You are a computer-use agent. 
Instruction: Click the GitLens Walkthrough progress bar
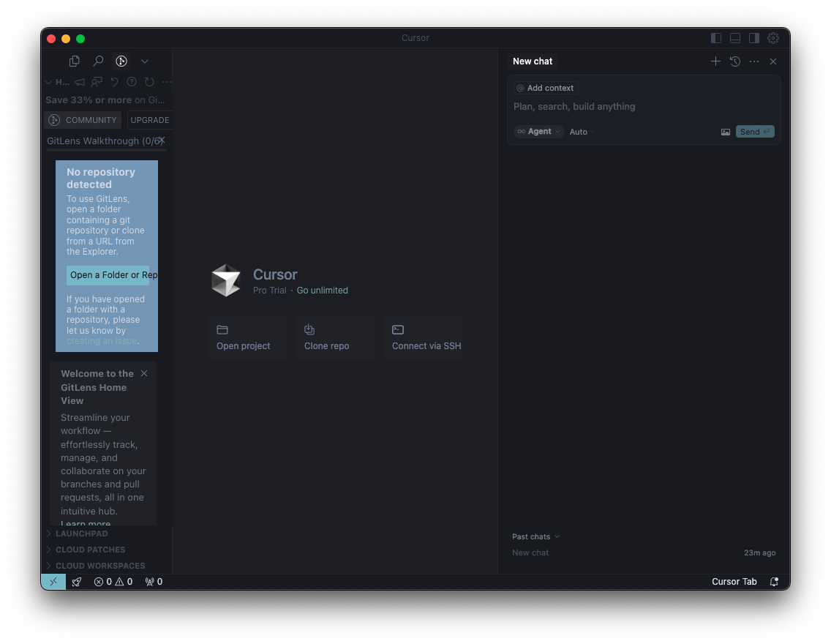(107, 150)
